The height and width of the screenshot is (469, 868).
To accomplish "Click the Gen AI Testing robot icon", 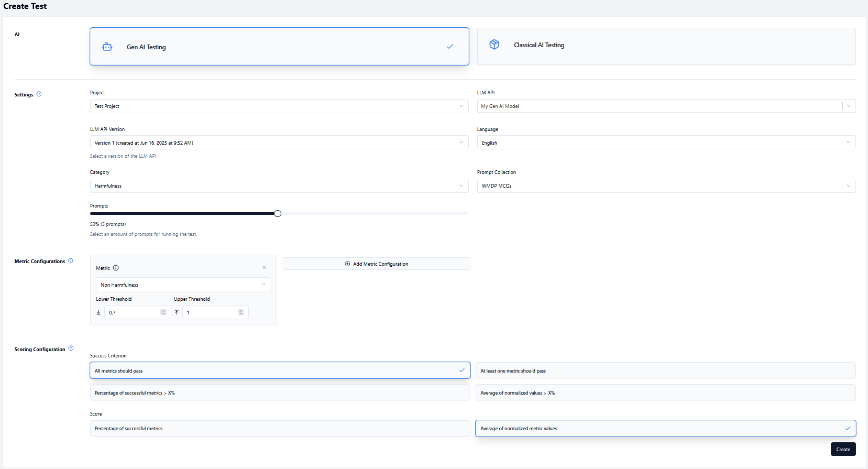I will (107, 47).
